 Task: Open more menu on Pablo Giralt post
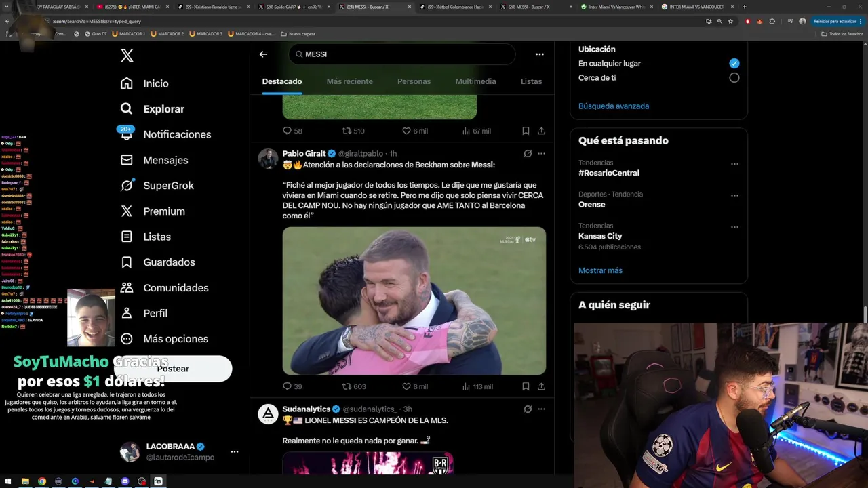541,154
